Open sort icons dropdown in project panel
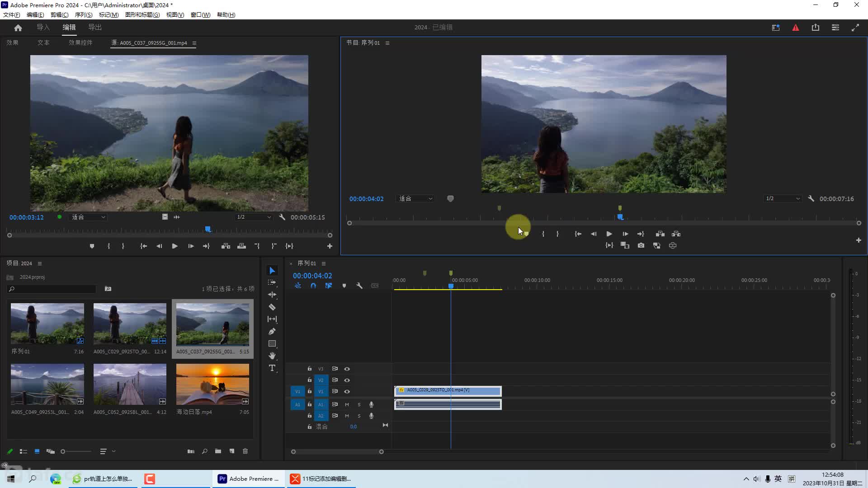This screenshot has width=868, height=488. pos(108,451)
